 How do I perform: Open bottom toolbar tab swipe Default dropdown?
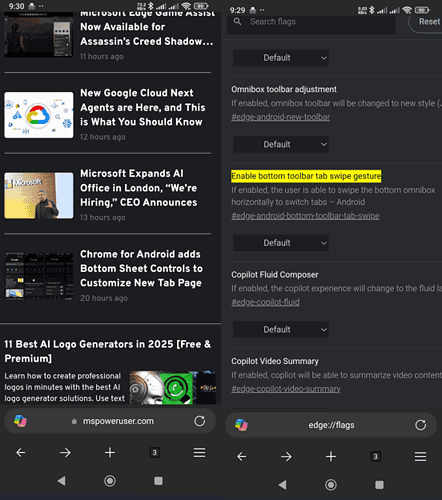pyautogui.click(x=281, y=243)
